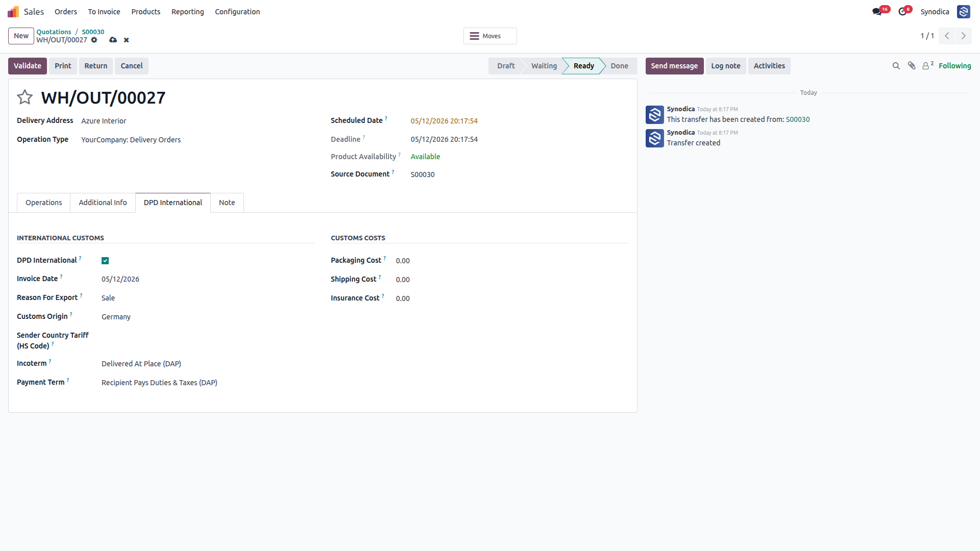
Task: Open the Reason For Export dropdown
Action: click(208, 298)
